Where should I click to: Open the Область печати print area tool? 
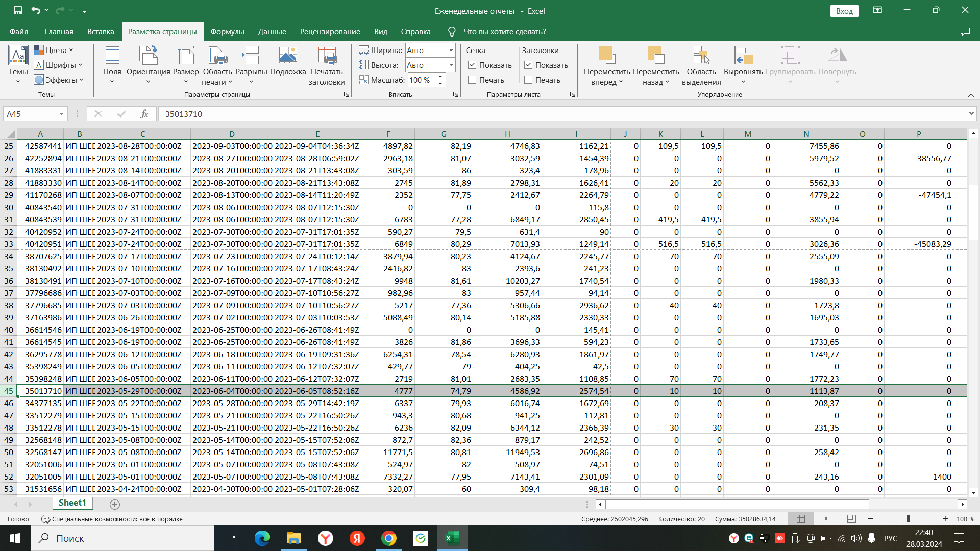point(217,65)
